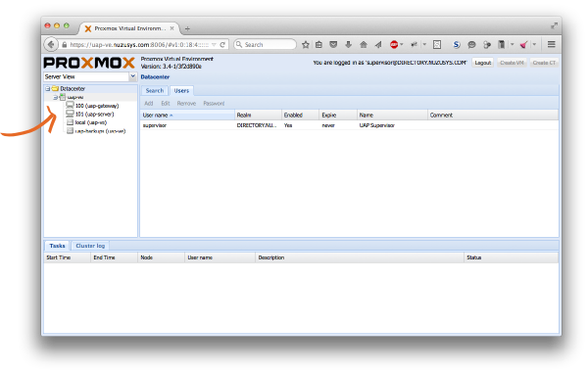Open a new tab with plus button
The height and width of the screenshot is (373, 588).
(x=187, y=28)
